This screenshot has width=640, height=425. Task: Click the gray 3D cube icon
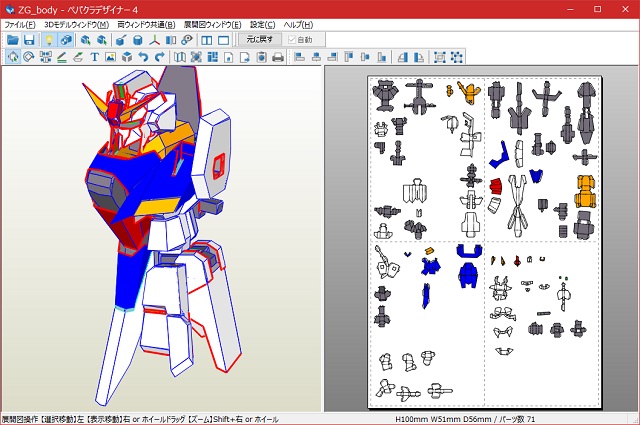coord(127,57)
